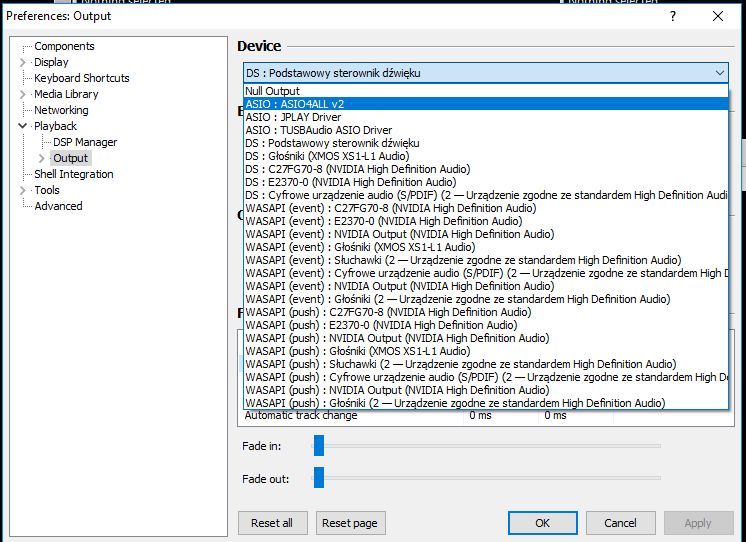Choose DS : Podstawowy sterownik dźwięku in list
This screenshot has height=542, width=746.
click(486, 143)
